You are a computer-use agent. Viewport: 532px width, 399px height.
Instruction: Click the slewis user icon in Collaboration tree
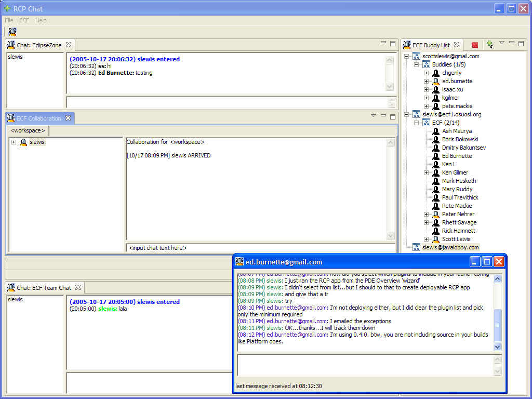click(x=23, y=142)
